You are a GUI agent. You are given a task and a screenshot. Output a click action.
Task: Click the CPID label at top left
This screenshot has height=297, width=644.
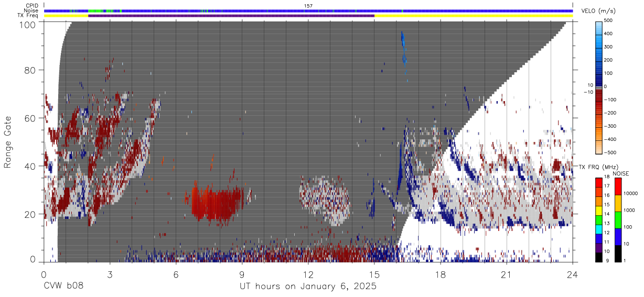[31, 6]
